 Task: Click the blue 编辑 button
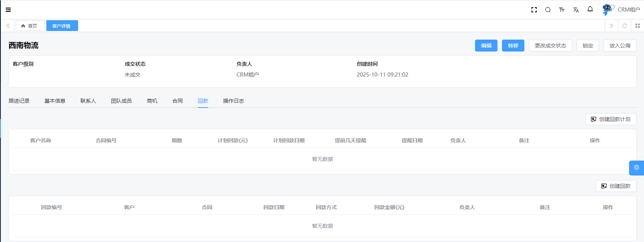486,46
